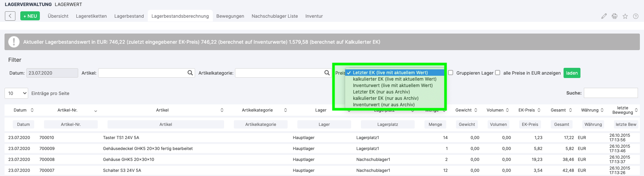Screen dimensions: 644x176
Task: Click the magnifier in Artikel filter field
Action: click(x=190, y=73)
